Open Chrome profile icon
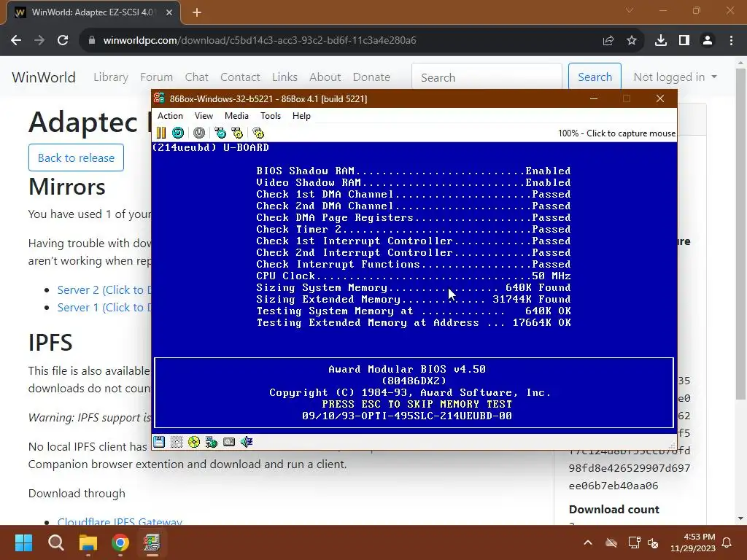 coord(708,41)
